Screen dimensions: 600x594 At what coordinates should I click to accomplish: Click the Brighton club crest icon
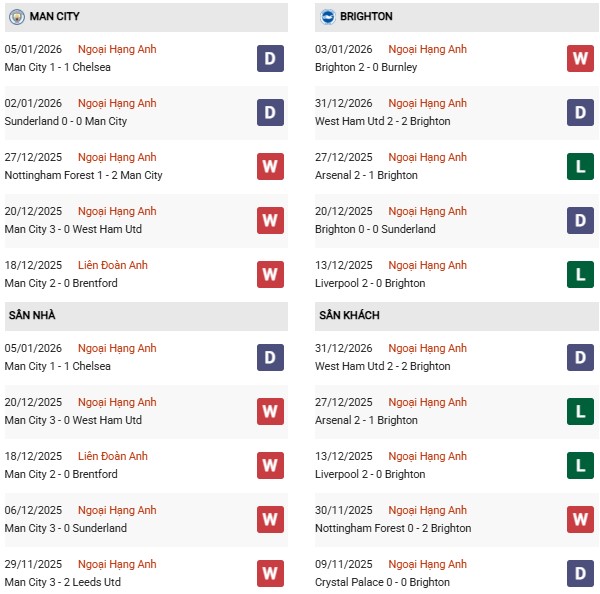(x=328, y=17)
